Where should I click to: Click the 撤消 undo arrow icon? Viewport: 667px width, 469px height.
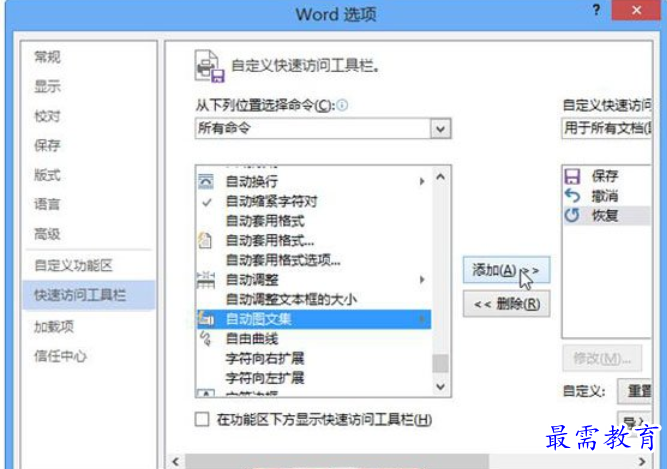click(x=573, y=196)
